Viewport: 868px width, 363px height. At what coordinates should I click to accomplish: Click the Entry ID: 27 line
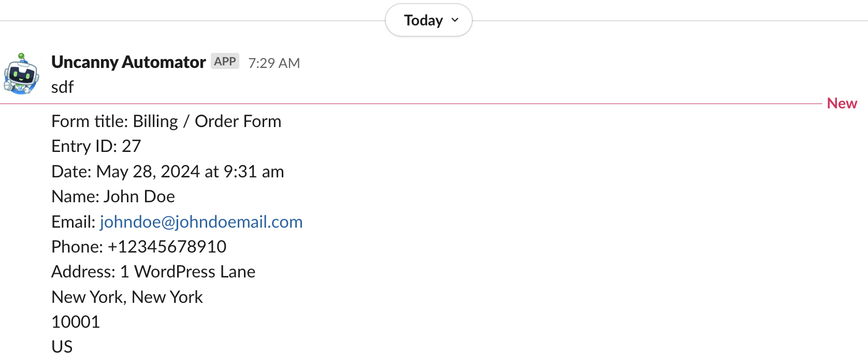pos(96,146)
